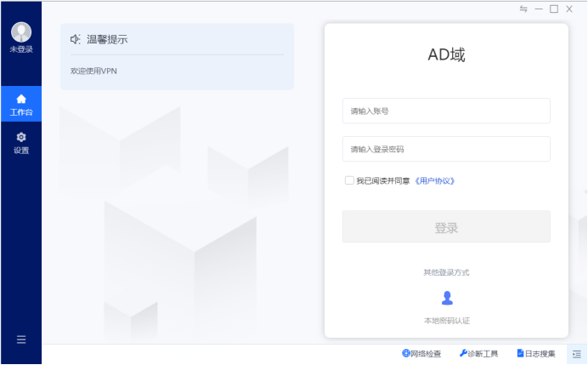Click the AD域 login heading
This screenshot has width=588, height=365.
(x=446, y=54)
